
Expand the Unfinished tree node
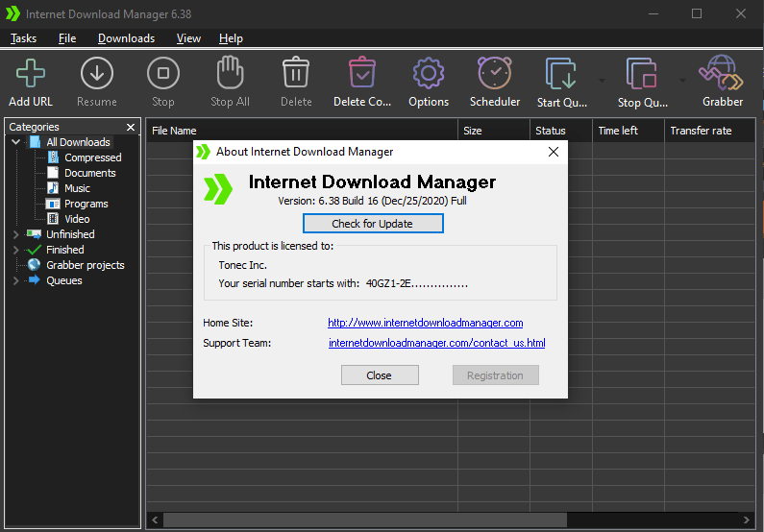[15, 234]
